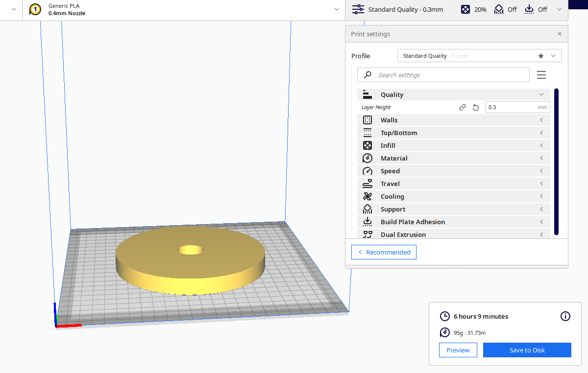Click the settings list scrollbar
The image size is (588, 373).
point(556,162)
